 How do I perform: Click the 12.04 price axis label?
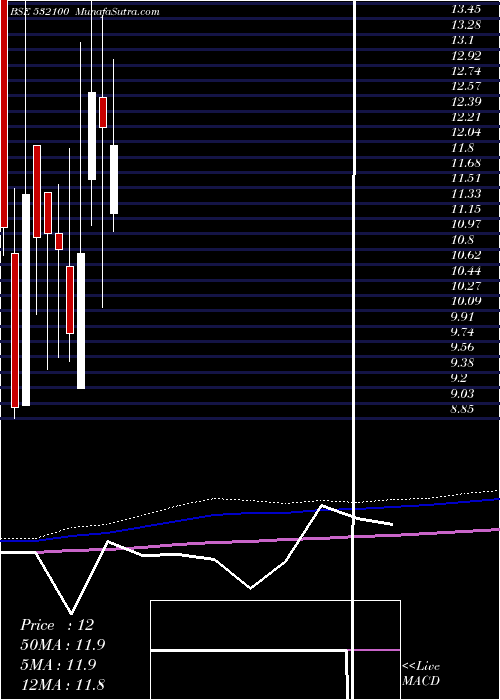(x=467, y=132)
